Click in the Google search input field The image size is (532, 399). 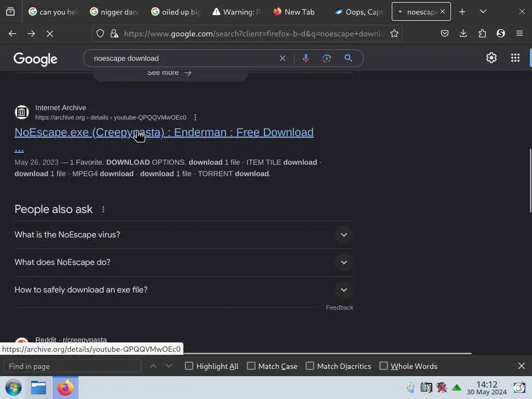pyautogui.click(x=183, y=58)
